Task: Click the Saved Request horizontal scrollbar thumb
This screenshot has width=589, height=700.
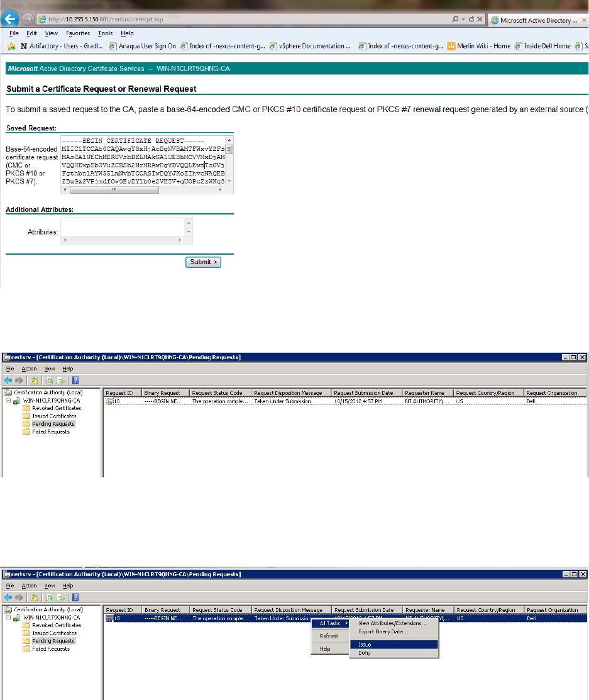Action: [x=114, y=190]
